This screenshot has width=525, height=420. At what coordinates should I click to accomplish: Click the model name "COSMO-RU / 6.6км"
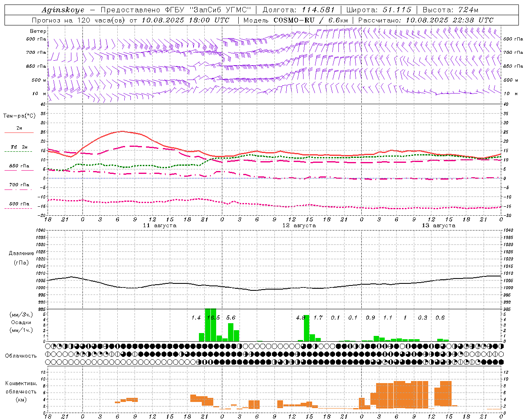tap(311, 20)
